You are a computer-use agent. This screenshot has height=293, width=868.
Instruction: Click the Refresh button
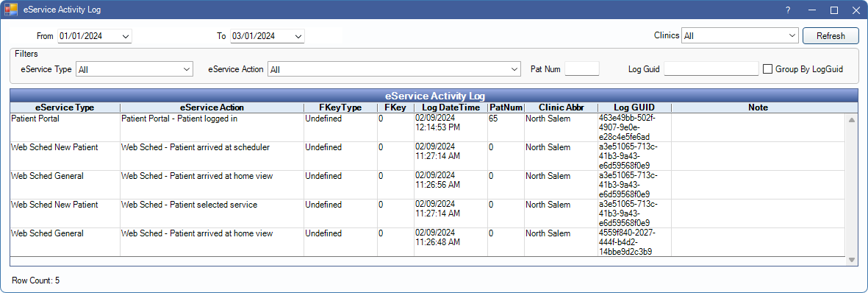coord(831,36)
